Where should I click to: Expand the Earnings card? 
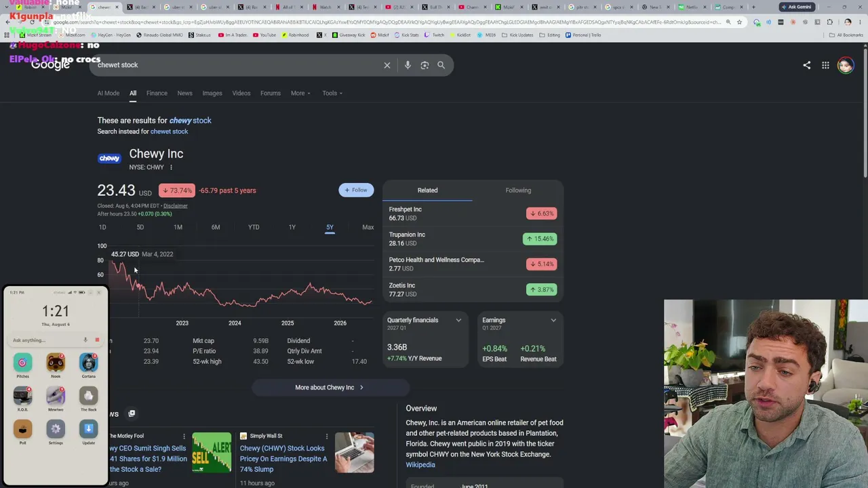coord(553,321)
